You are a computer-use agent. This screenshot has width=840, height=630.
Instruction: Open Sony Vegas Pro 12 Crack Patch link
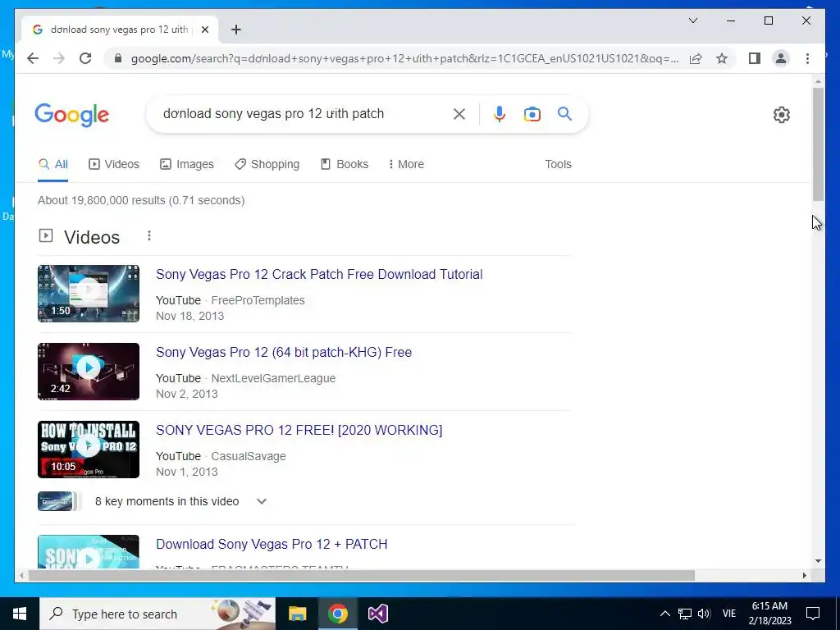click(x=319, y=274)
